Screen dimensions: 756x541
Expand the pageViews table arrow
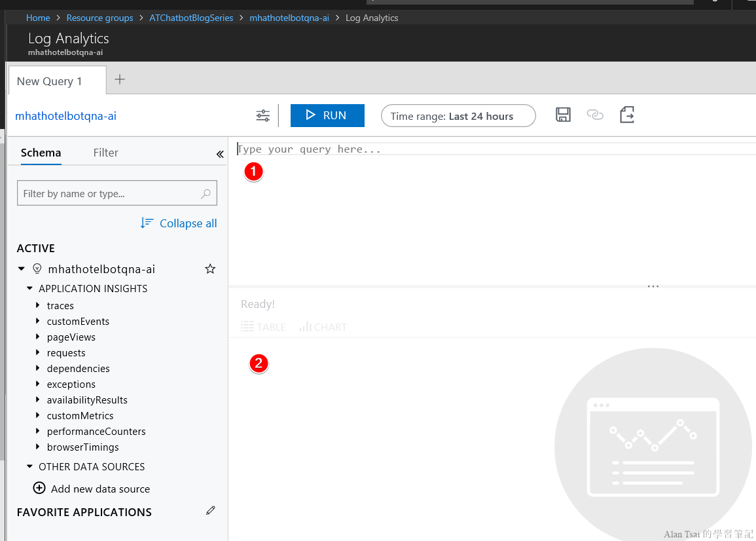[x=37, y=337]
